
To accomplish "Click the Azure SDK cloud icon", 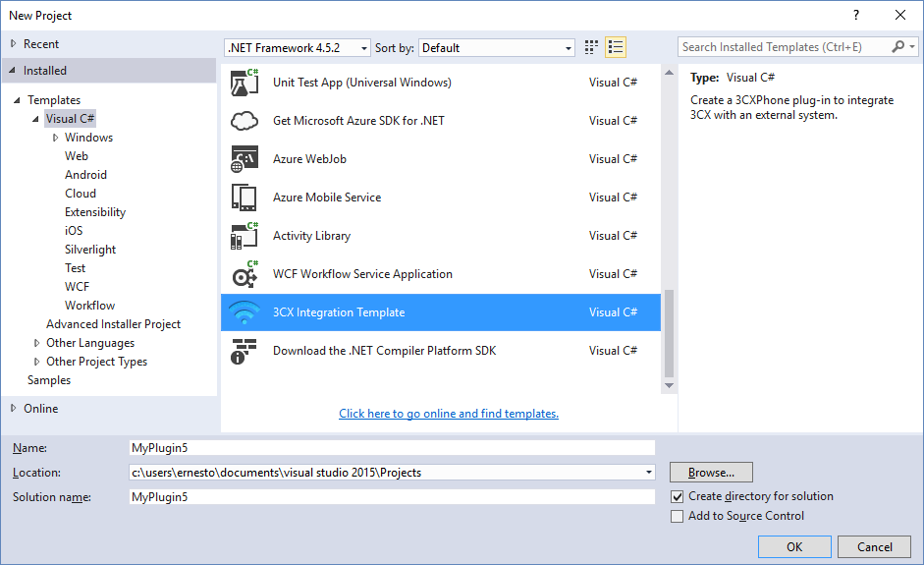I will tap(245, 121).
